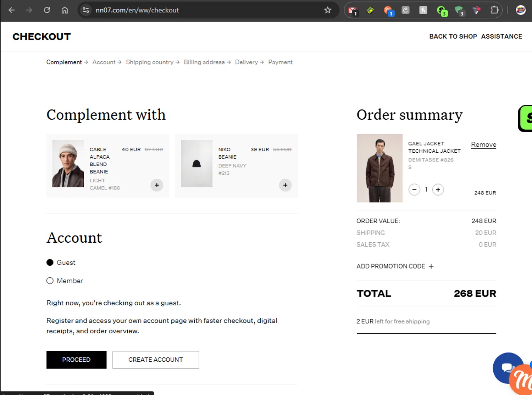532x395 pixels.
Task: Click the Light Camel #186 color text
Action: coord(105,184)
